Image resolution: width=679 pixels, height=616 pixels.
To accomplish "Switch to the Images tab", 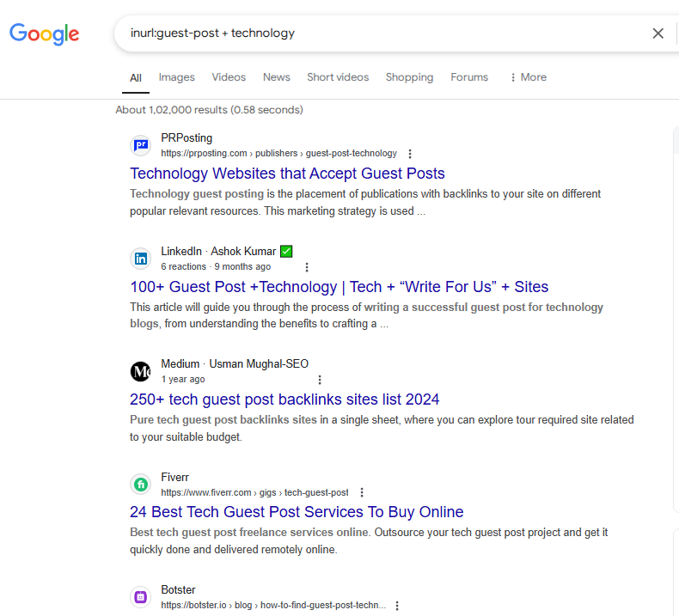I will [x=177, y=77].
